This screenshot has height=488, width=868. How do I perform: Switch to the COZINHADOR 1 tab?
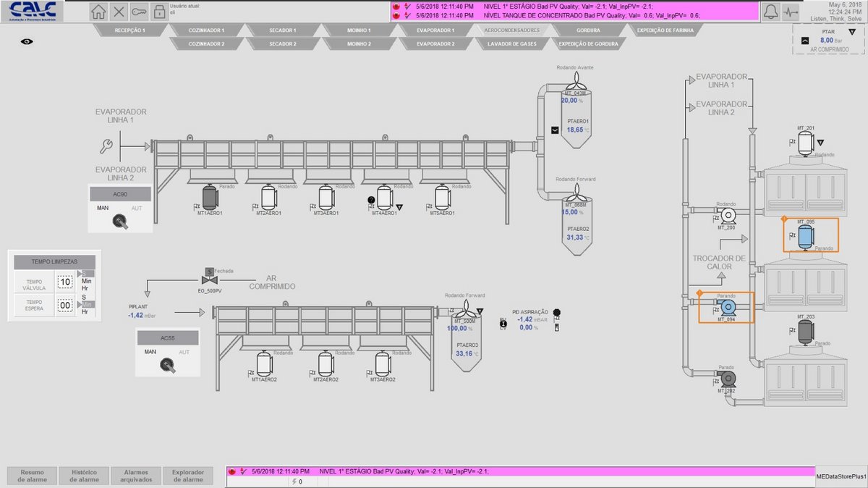(x=206, y=30)
